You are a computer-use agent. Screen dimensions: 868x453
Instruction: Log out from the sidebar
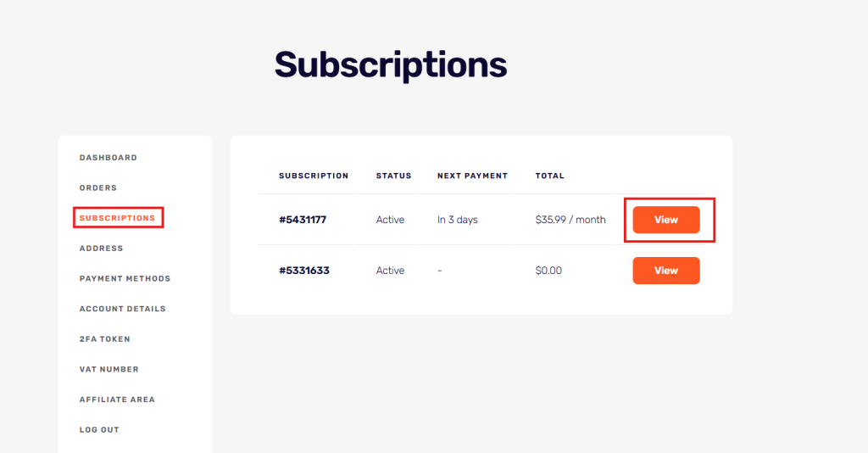(x=99, y=430)
